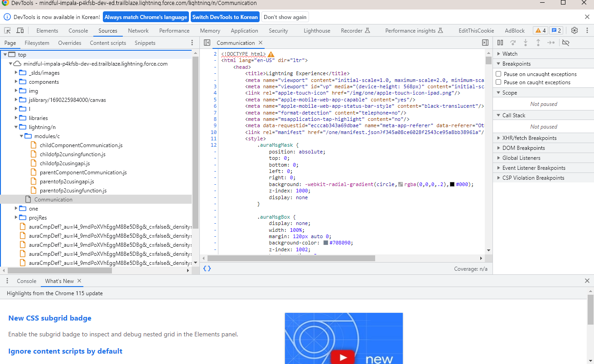The height and width of the screenshot is (364, 594).
Task: Open the Application panel tab
Action: click(x=244, y=30)
